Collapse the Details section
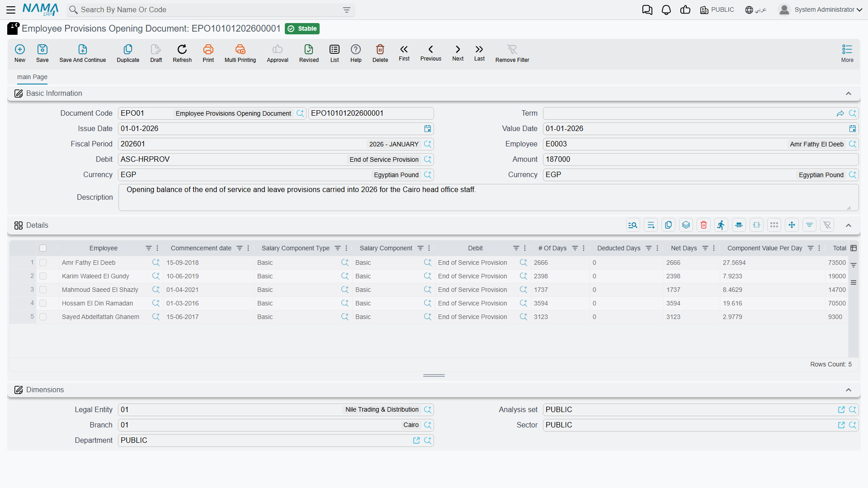 849,225
